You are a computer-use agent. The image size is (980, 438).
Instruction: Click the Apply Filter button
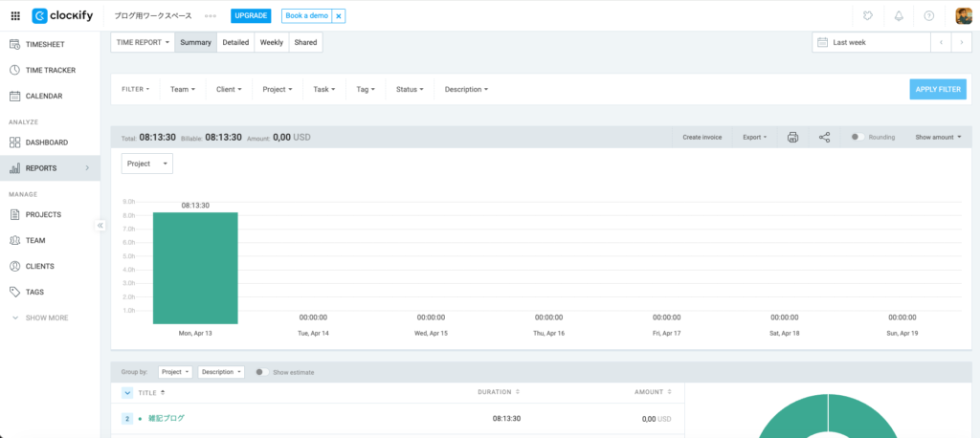937,89
